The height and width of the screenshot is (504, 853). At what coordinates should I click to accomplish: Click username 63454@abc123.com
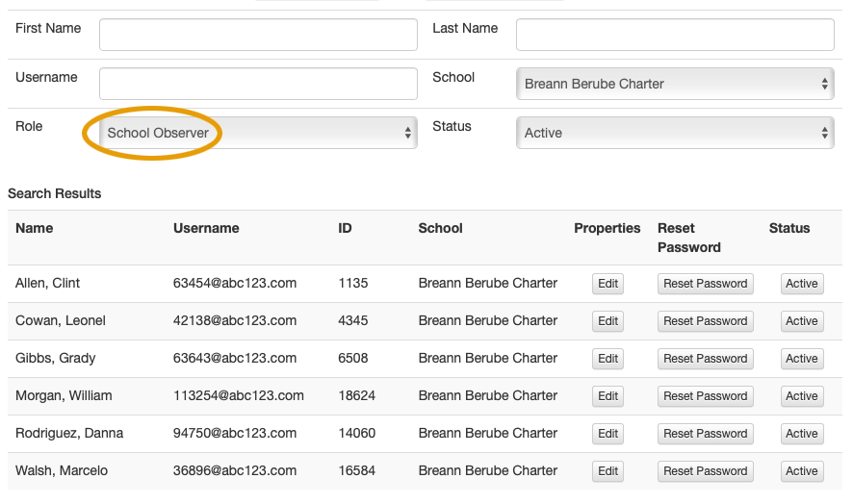[235, 284]
